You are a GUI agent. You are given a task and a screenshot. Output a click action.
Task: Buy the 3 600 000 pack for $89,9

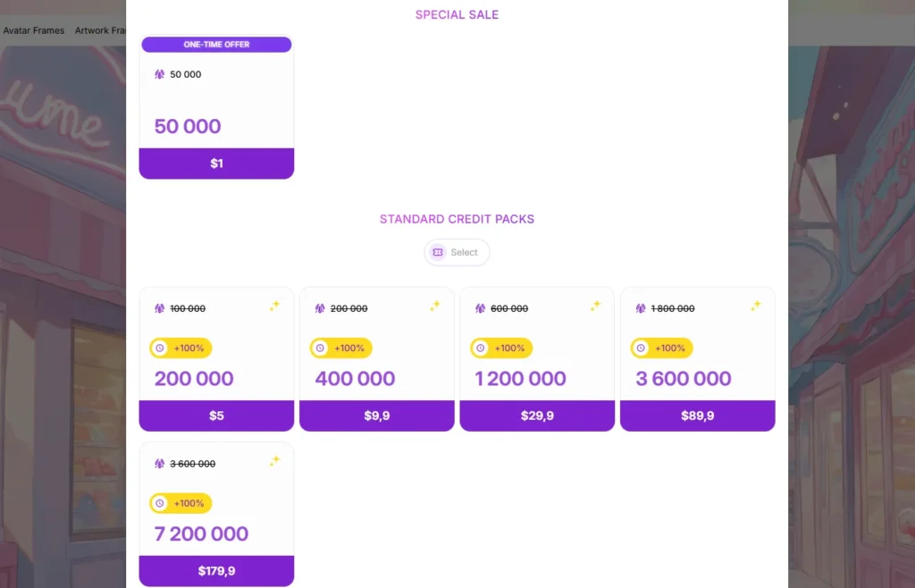pos(698,416)
